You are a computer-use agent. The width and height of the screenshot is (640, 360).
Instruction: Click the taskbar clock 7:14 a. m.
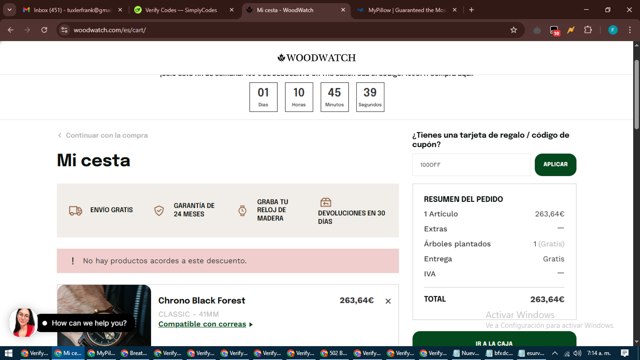point(599,353)
